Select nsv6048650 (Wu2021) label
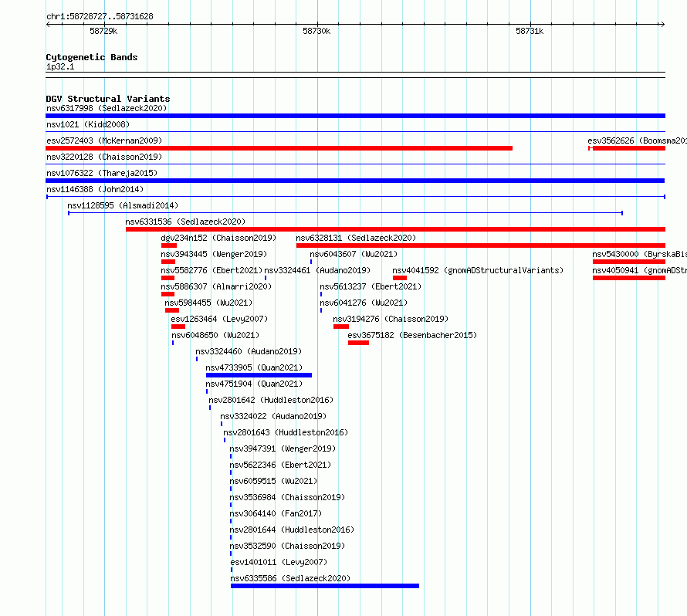The width and height of the screenshot is (687, 616). [215, 335]
